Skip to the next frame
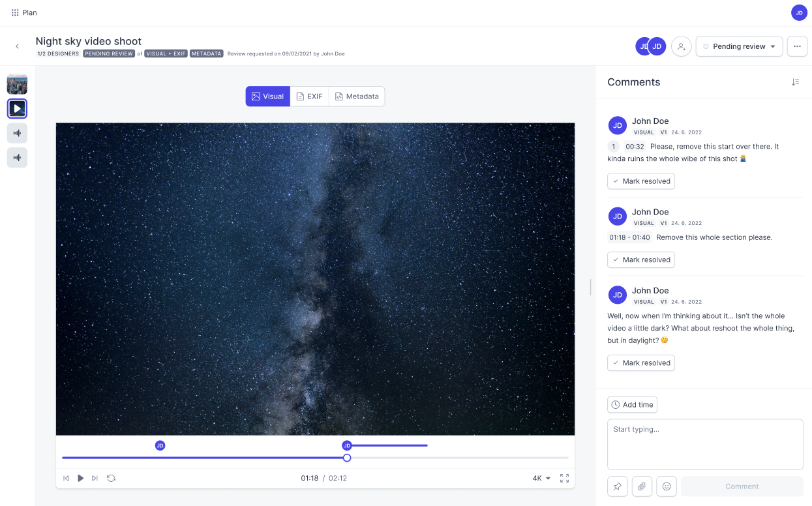The width and height of the screenshot is (812, 506). click(x=95, y=478)
